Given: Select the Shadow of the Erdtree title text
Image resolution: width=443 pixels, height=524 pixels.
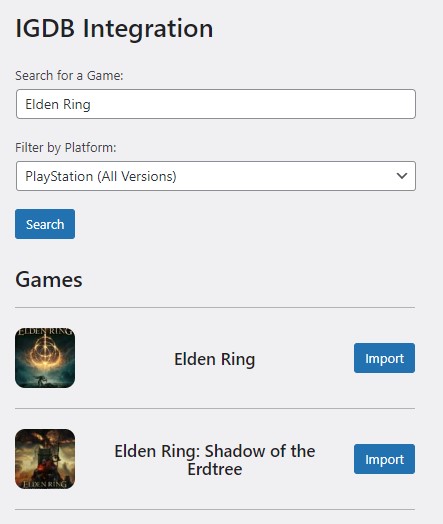Looking at the screenshot, I should point(214,460).
